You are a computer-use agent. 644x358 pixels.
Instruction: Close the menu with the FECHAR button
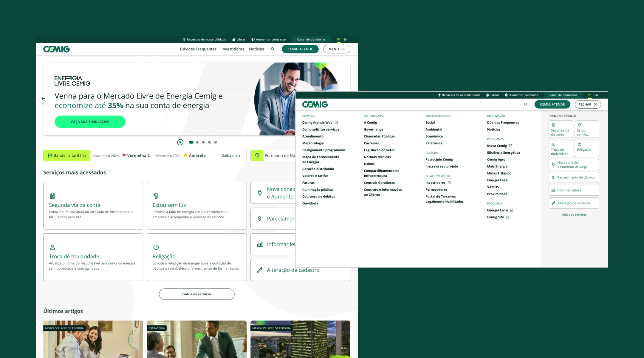click(587, 104)
